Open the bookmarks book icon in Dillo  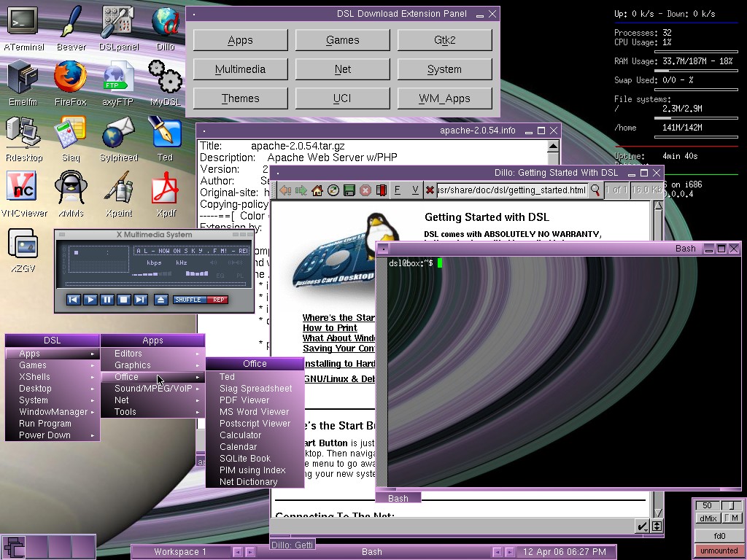pyautogui.click(x=382, y=190)
